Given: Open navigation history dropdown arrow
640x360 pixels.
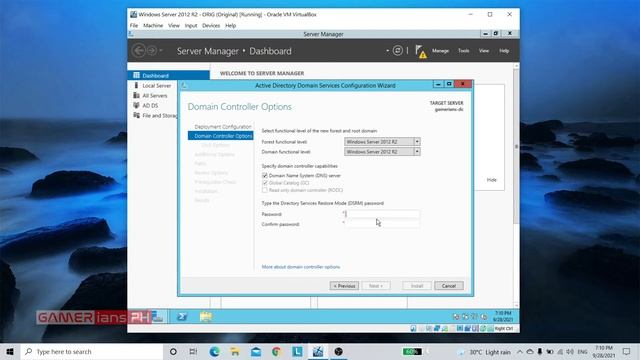Looking at the screenshot, I should [x=161, y=51].
